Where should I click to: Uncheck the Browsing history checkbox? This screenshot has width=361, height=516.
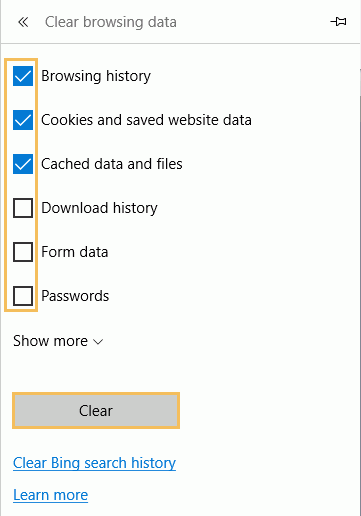pos(23,76)
